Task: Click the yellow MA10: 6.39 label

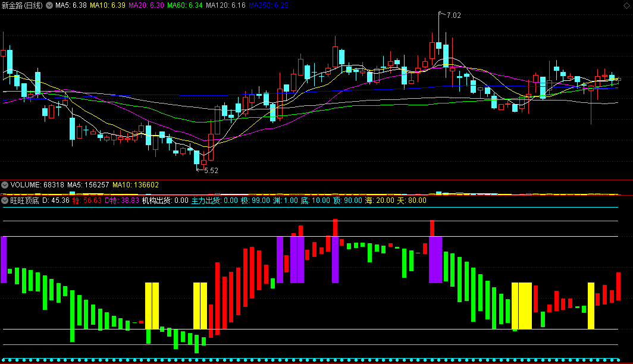Action: (107, 5)
